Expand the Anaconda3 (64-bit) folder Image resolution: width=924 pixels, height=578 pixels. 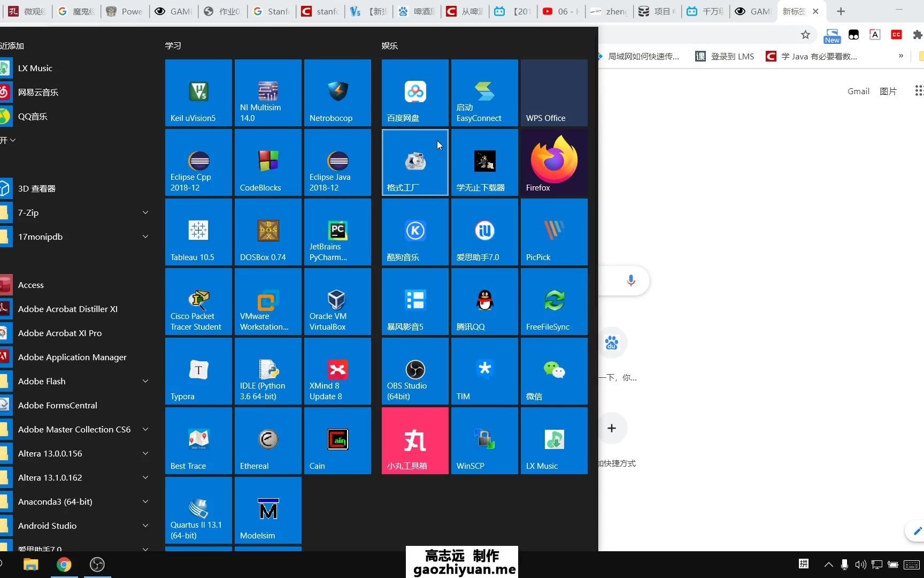[x=78, y=501]
